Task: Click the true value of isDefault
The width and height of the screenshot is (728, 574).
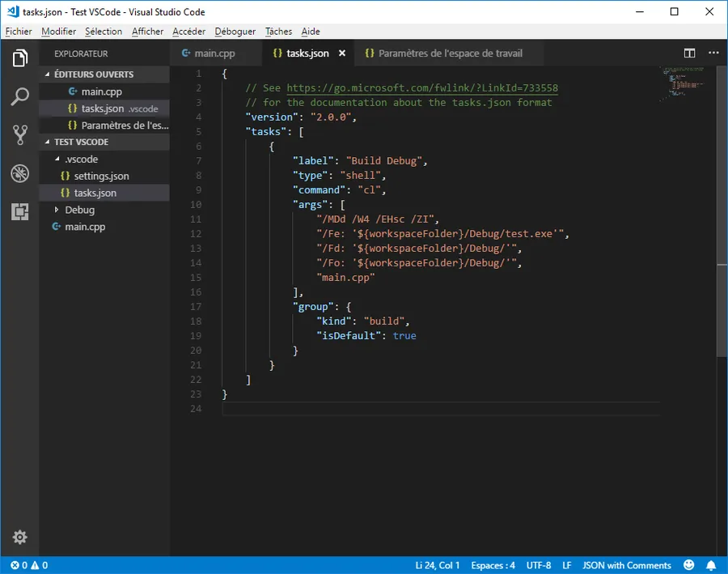Action: click(404, 335)
